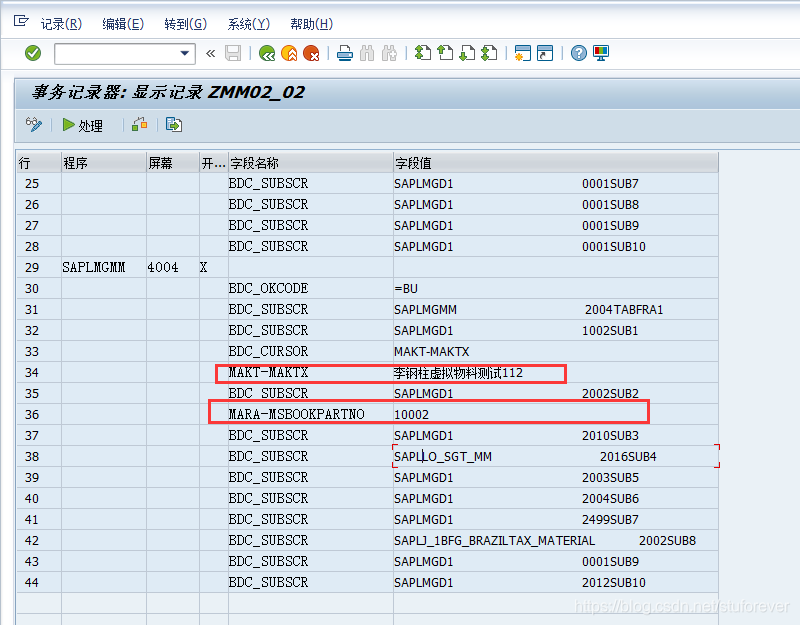Screen dimensions: 800x625
Task: Select the 程序 column header
Action: pos(104,163)
